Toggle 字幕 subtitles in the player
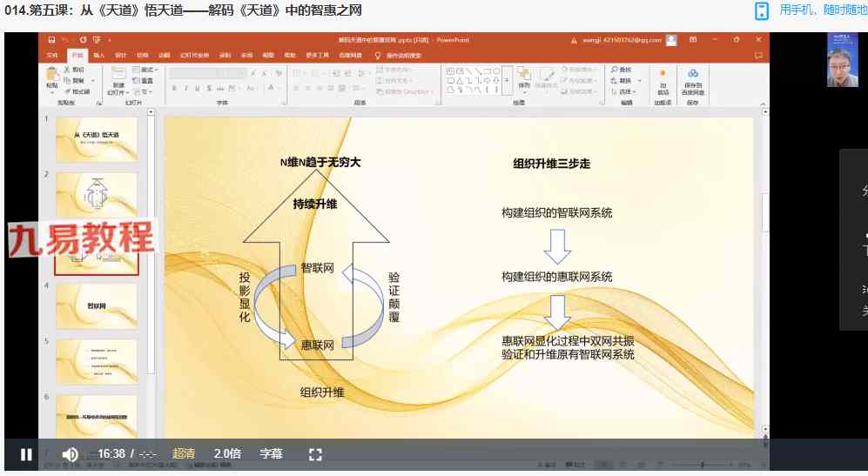Viewport: 868px width, 476px height. coord(271,453)
